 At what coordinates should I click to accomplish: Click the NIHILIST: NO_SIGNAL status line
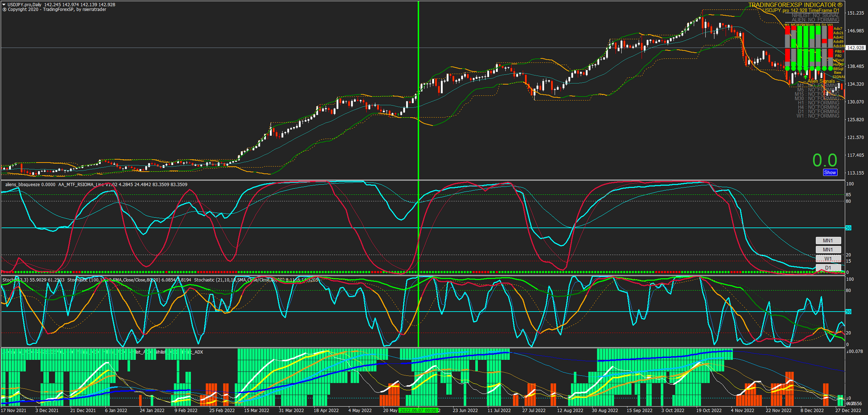click(815, 15)
